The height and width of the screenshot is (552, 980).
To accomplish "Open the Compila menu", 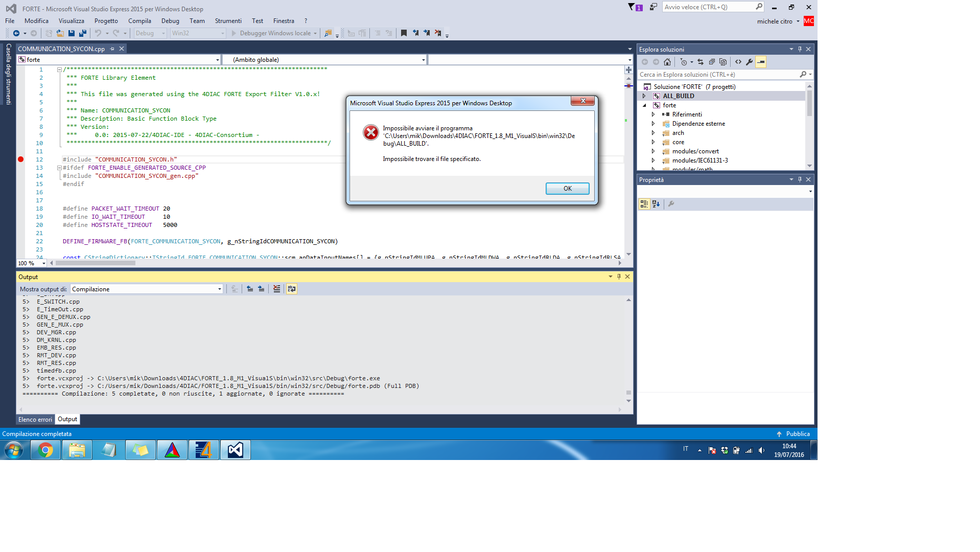I will (139, 21).
